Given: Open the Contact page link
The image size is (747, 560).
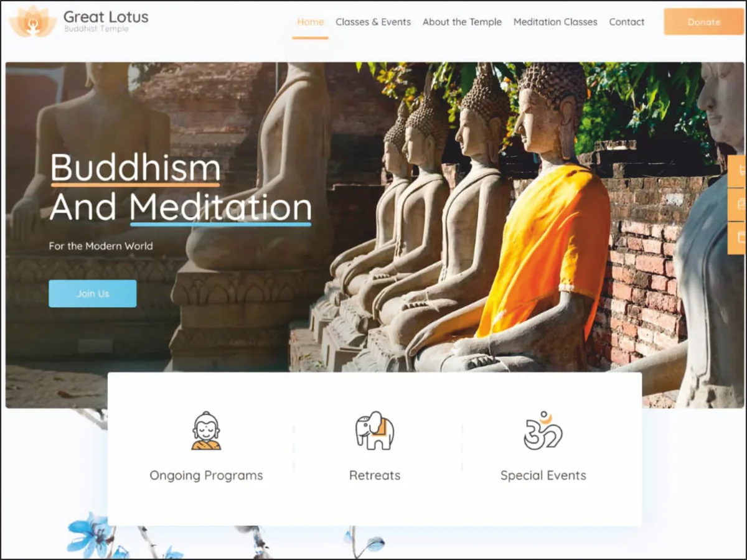Looking at the screenshot, I should [627, 22].
